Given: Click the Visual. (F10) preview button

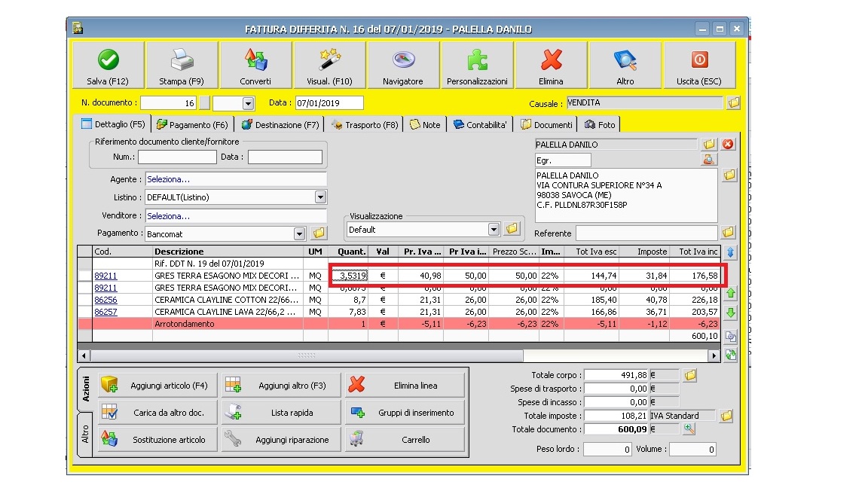Looking at the screenshot, I should (329, 65).
